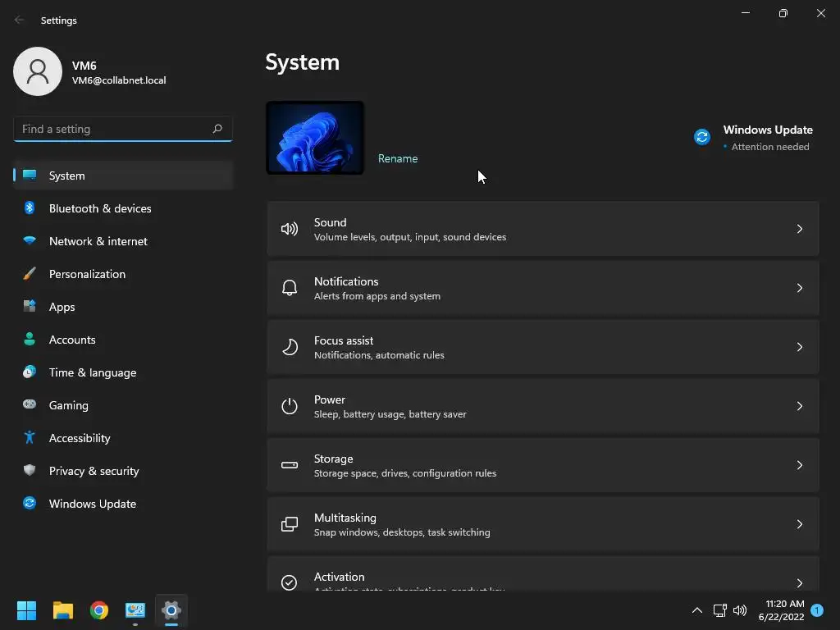Viewport: 840px width, 630px height.
Task: Open Time & language settings
Action: 123,372
